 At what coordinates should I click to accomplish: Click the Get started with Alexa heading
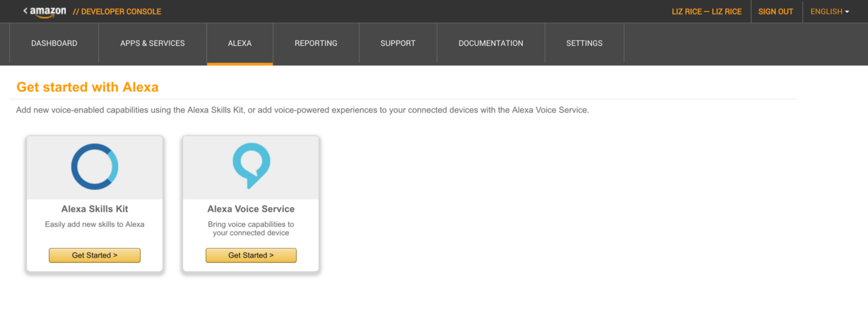coord(87,87)
